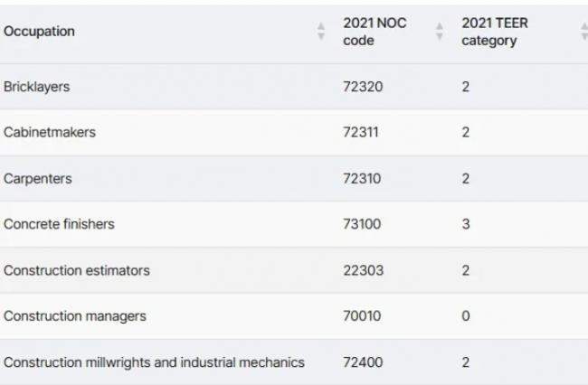The image size is (588, 385).
Task: Click NOC code 73100 for Concrete finishers
Action: pos(362,224)
